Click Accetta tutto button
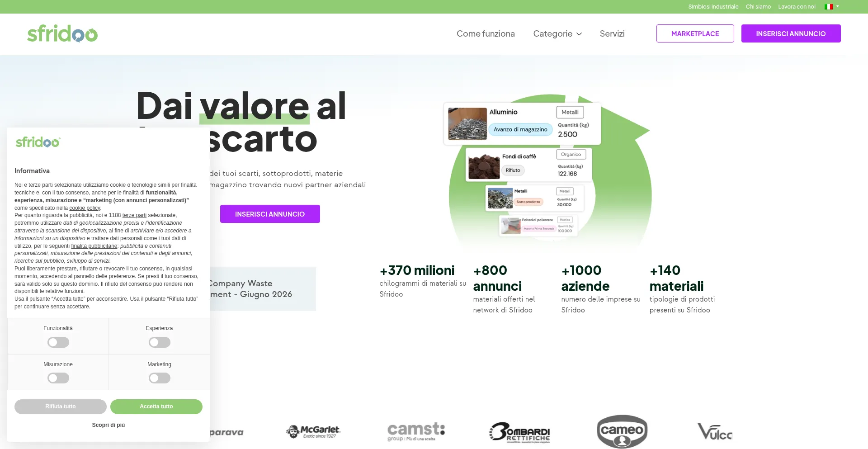This screenshot has width=868, height=449. (156, 406)
